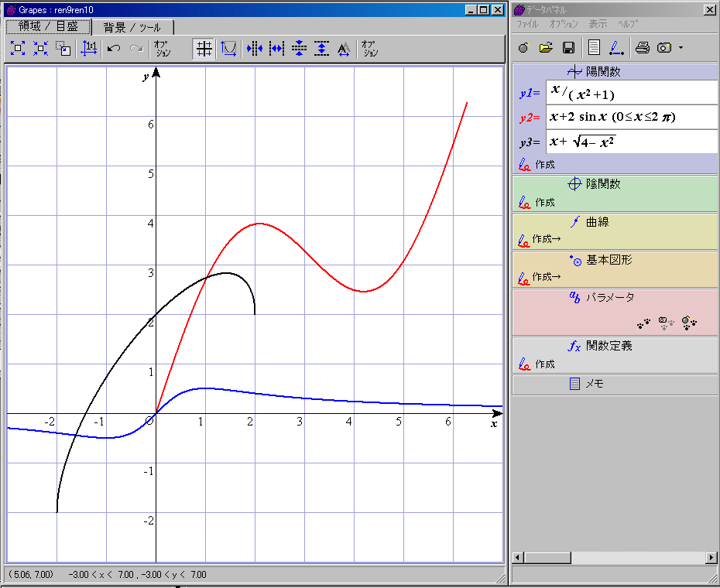Click the y3 formula field x+√(4−x²)

point(632,142)
